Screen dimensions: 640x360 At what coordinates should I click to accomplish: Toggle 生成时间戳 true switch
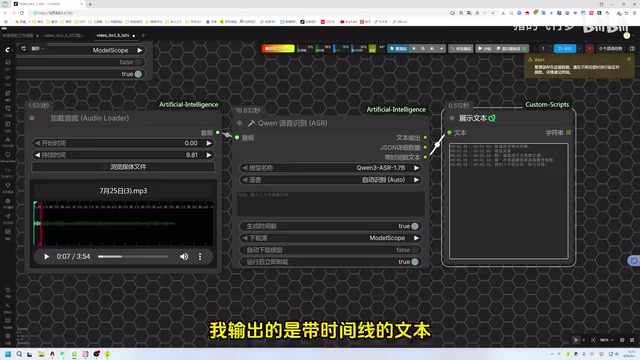415,226
